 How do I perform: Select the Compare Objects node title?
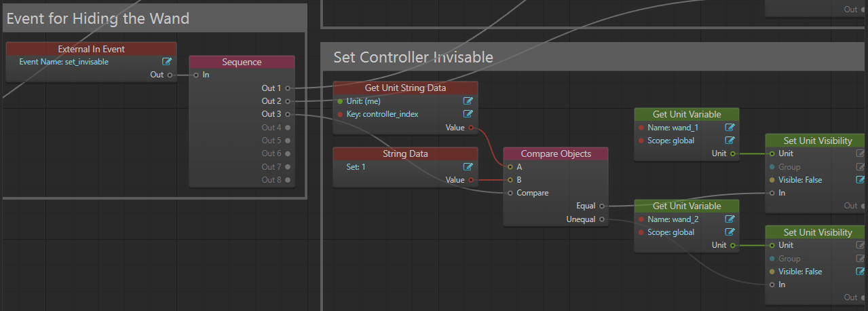pos(555,153)
